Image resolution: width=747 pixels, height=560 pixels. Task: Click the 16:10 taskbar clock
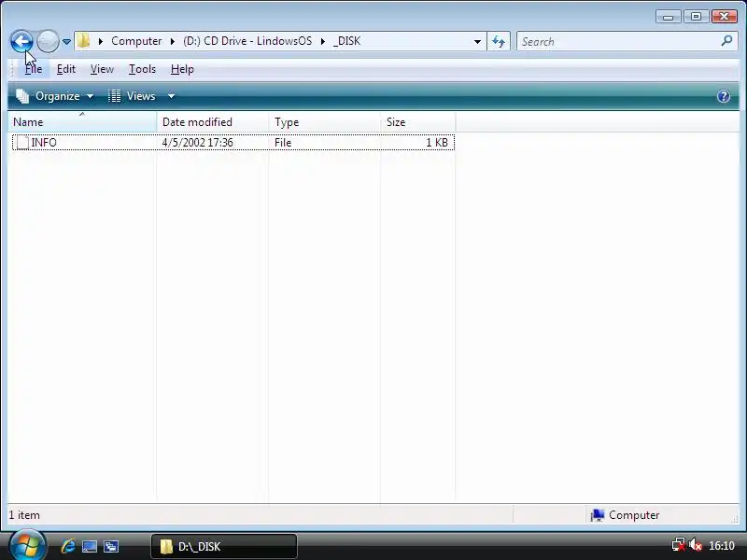click(x=722, y=545)
